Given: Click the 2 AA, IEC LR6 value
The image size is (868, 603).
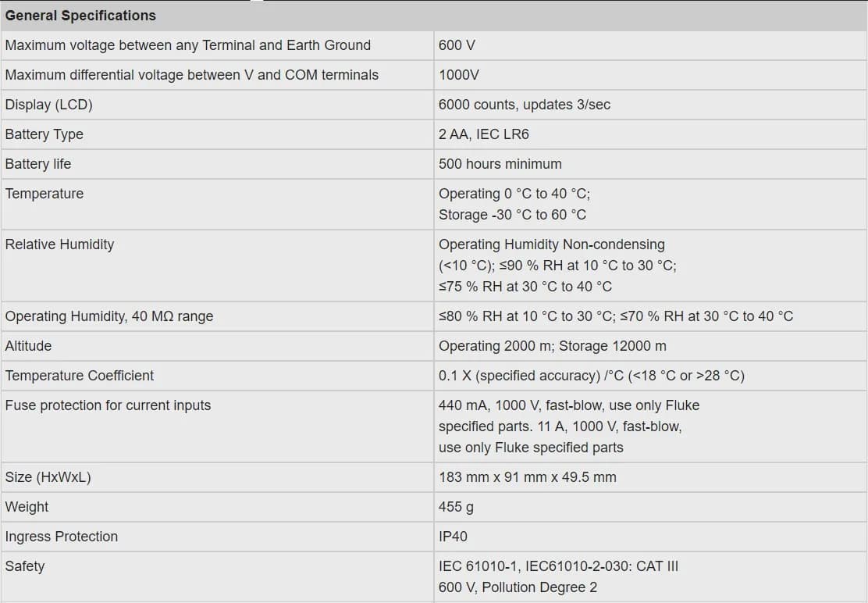Looking at the screenshot, I should 483,134.
